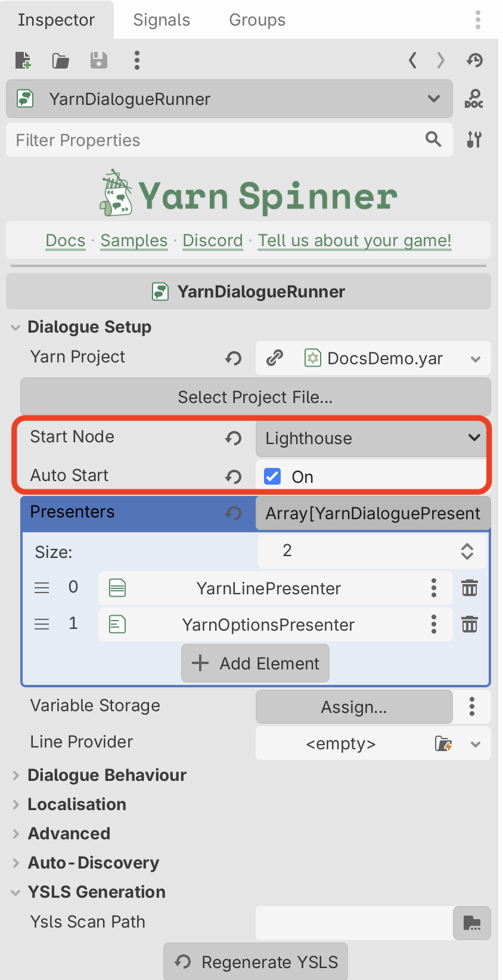The image size is (503, 980).
Task: Open the dock options menu at top right
Action: [478, 20]
